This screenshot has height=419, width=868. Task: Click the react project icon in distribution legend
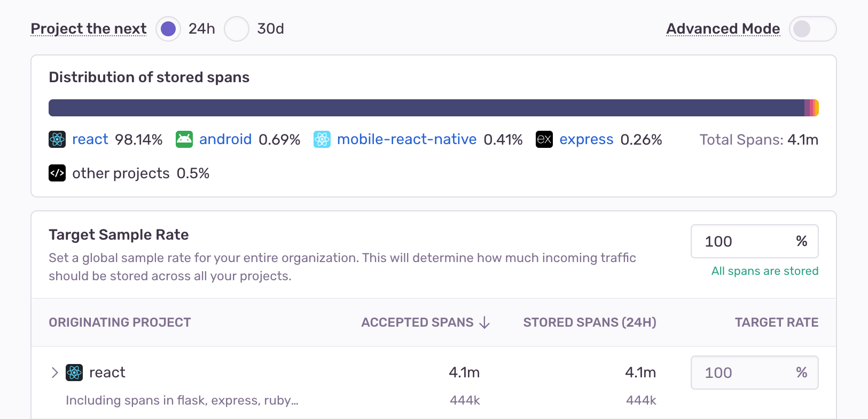pos(57,139)
